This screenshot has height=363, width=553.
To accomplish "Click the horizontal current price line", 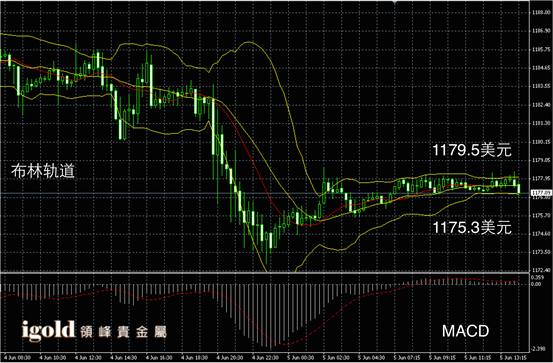I will pyautogui.click(x=265, y=193).
